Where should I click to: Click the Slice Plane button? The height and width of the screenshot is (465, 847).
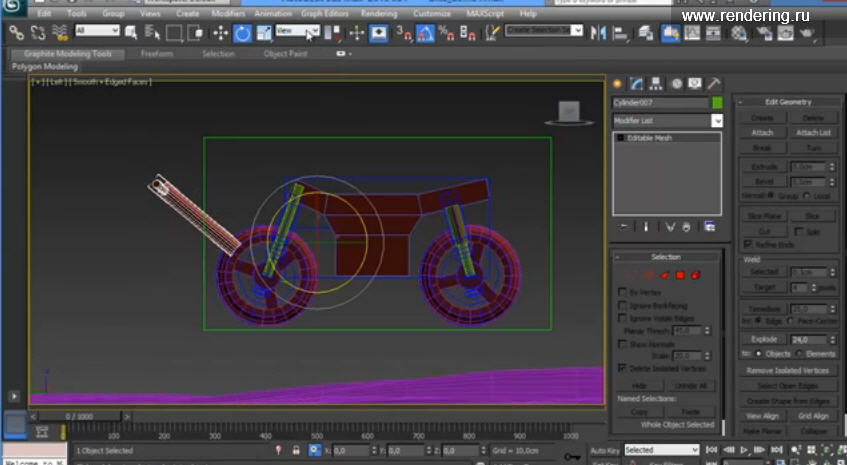pyautogui.click(x=764, y=216)
